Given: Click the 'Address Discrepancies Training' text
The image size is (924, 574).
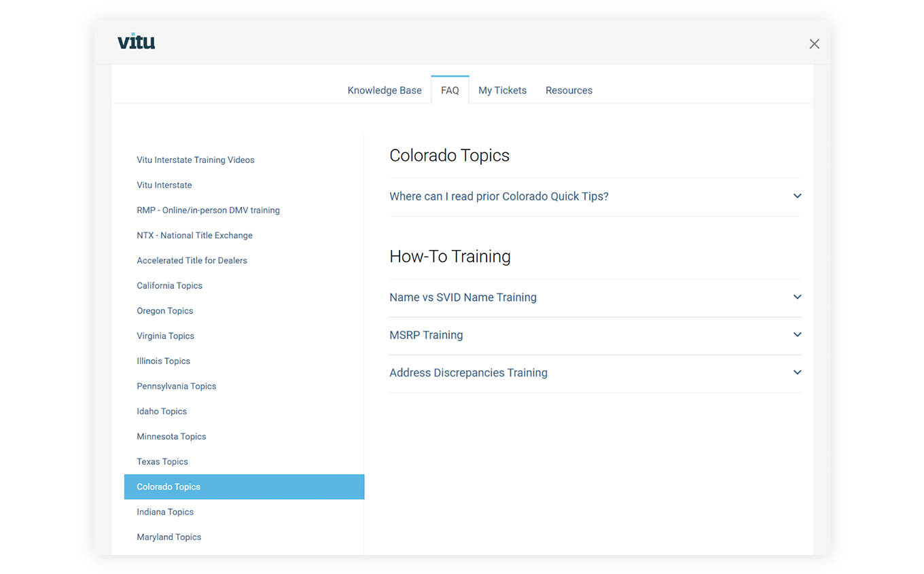Looking at the screenshot, I should click(x=468, y=372).
